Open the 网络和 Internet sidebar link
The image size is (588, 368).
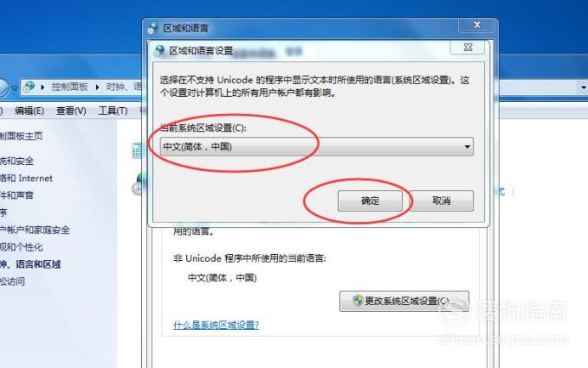pos(26,178)
